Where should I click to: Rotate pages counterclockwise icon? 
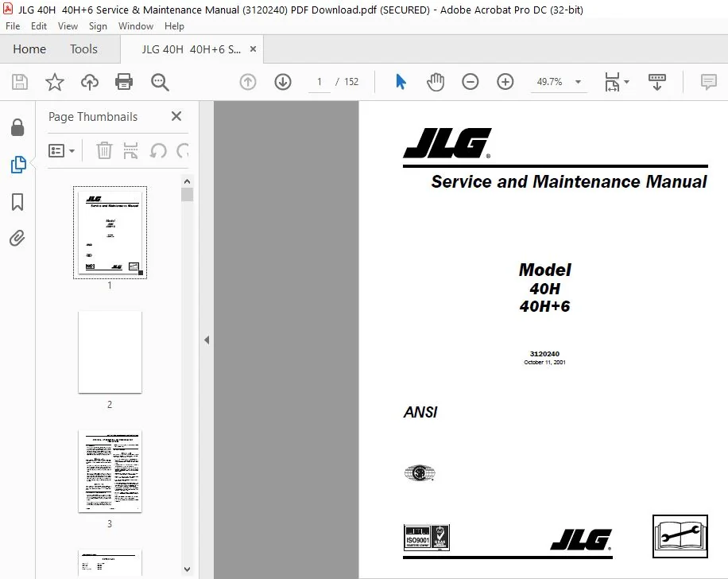(x=158, y=150)
